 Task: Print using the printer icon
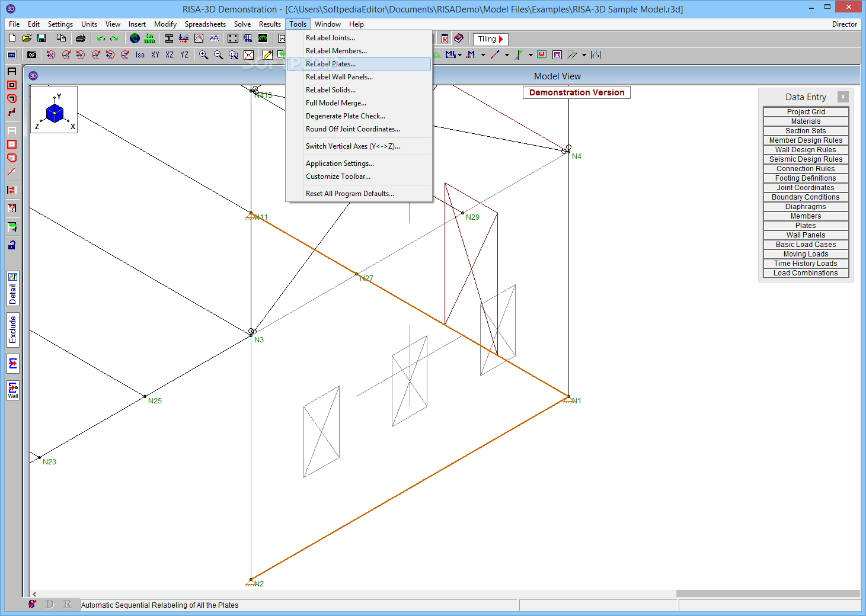click(81, 38)
